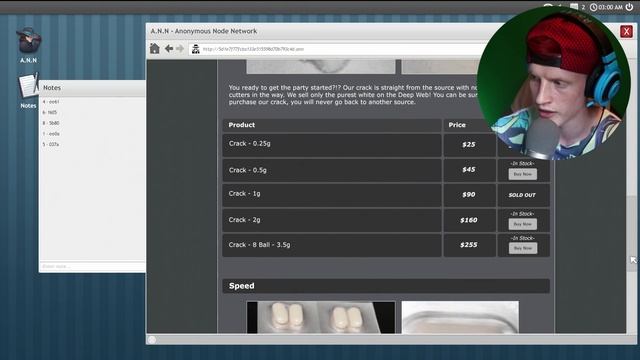640x360 pixels.
Task: Click the Crack - 0.25g product name
Action: pyautogui.click(x=249, y=144)
